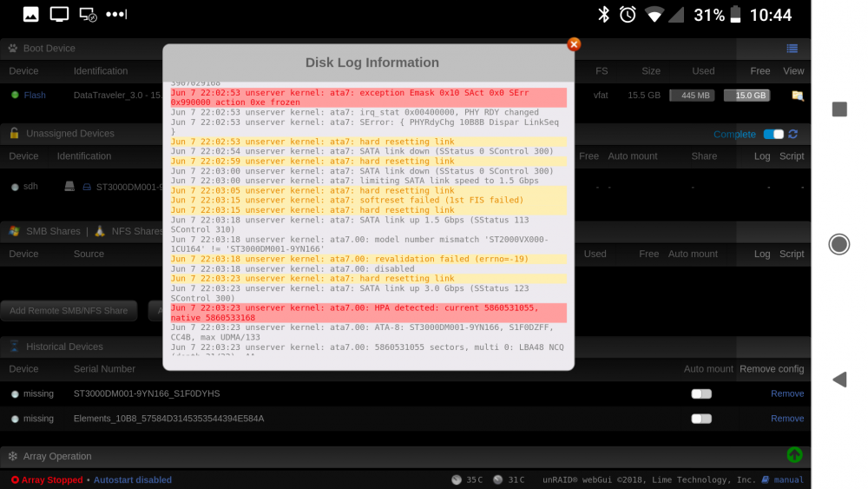Image resolution: width=868 pixels, height=489 pixels.
Task: Toggle auto mount for ST3000DM001-9YN166_S1F0DYHS
Action: (x=701, y=393)
